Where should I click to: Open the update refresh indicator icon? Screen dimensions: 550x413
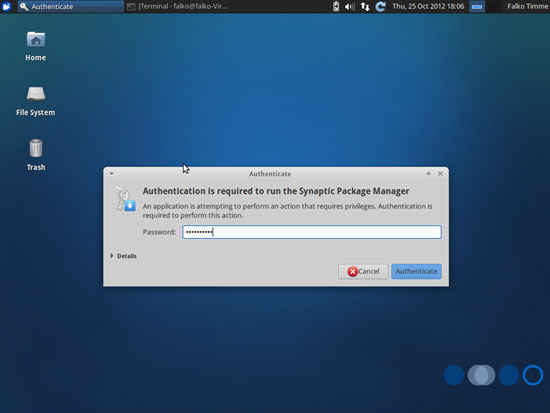point(381,6)
